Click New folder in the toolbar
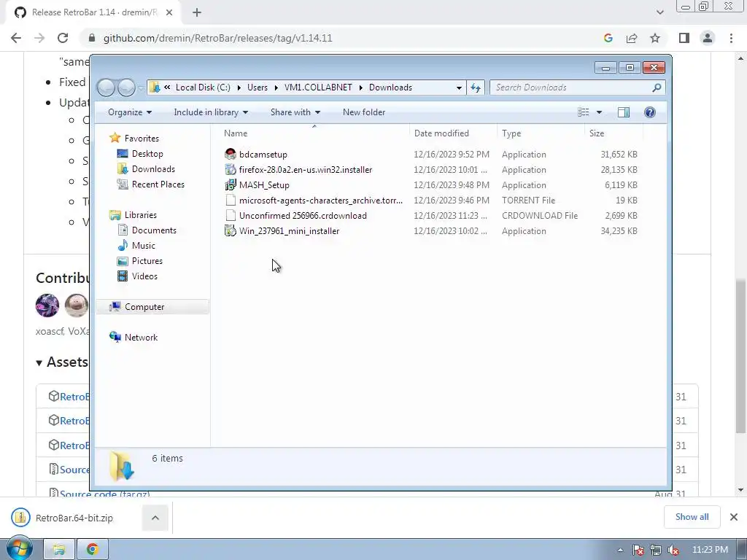 (364, 112)
